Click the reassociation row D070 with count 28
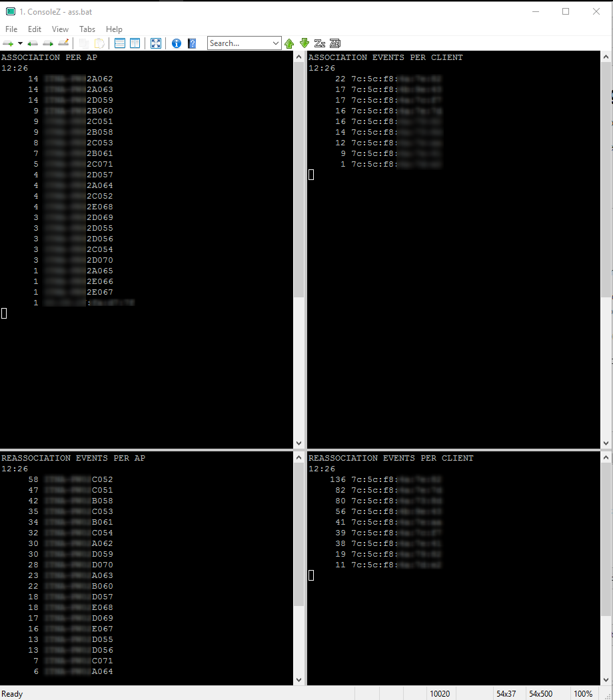The height and width of the screenshot is (700, 613). pos(71,565)
